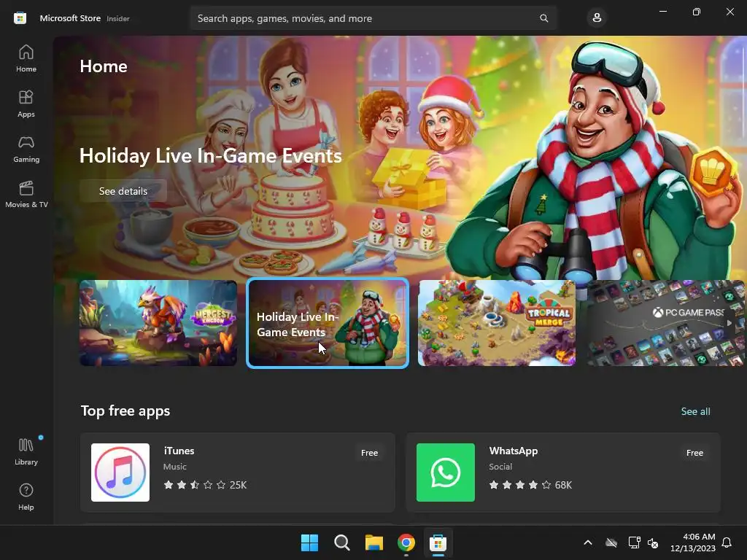Click the WhatsApp app icon
747x560 pixels.
446,472
